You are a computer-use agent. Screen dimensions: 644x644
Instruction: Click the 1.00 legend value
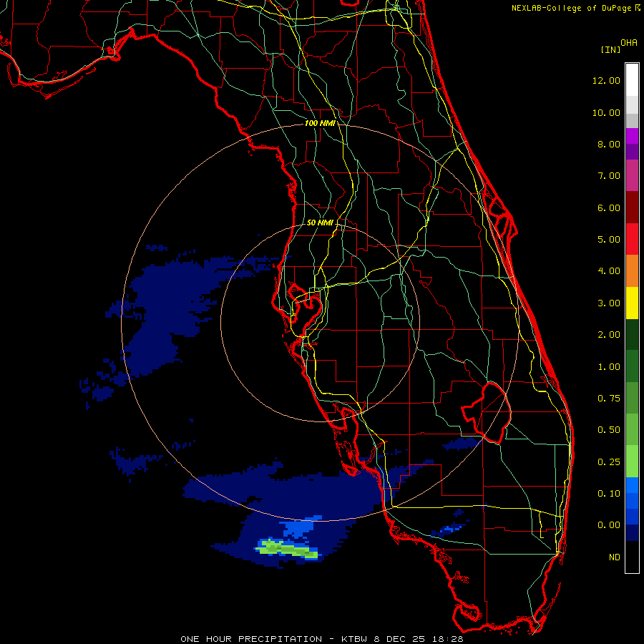point(609,367)
